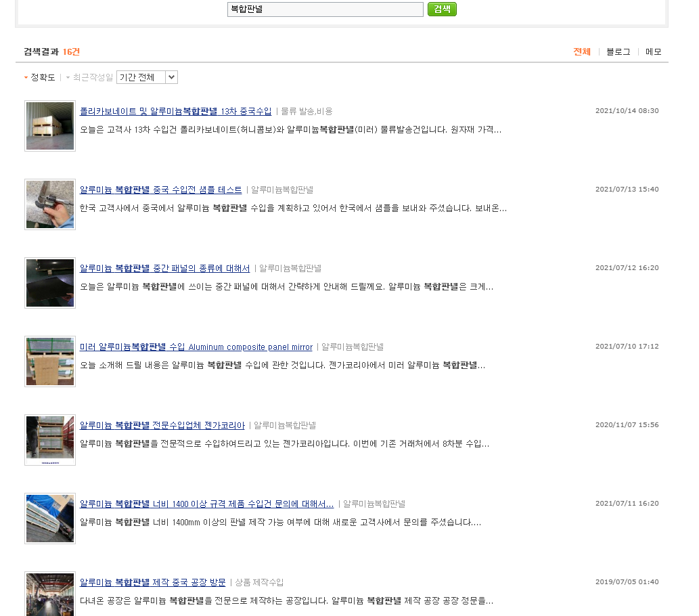The height and width of the screenshot is (616, 699).
Task: Open thumbnail of 전문수입업체 젠가코리아 post
Action: (50, 440)
